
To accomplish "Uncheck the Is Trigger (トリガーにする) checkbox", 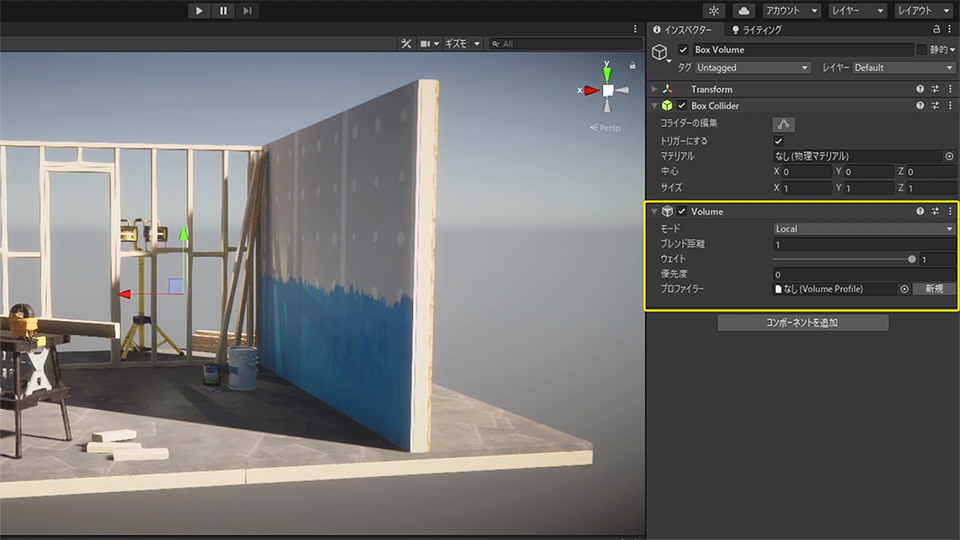I will 779,141.
